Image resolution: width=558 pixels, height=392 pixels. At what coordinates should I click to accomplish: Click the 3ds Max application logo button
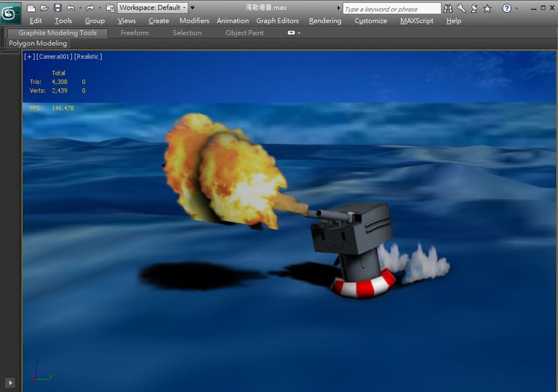coord(9,13)
